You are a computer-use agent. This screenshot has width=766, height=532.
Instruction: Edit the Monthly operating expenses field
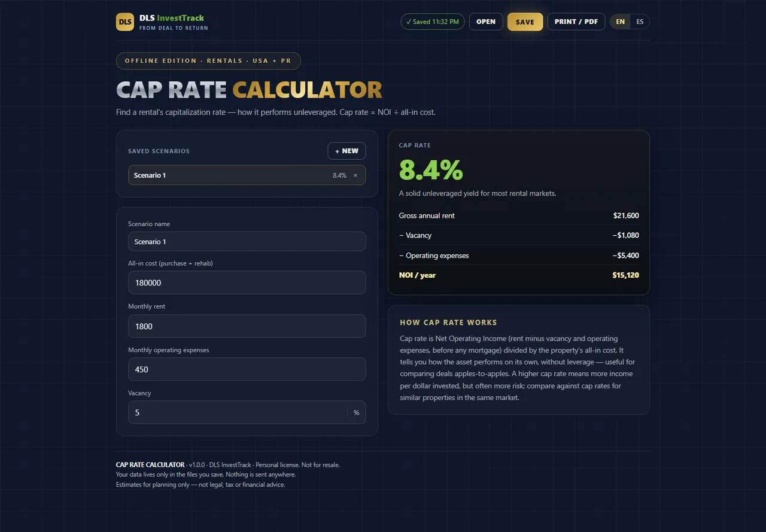coord(247,369)
